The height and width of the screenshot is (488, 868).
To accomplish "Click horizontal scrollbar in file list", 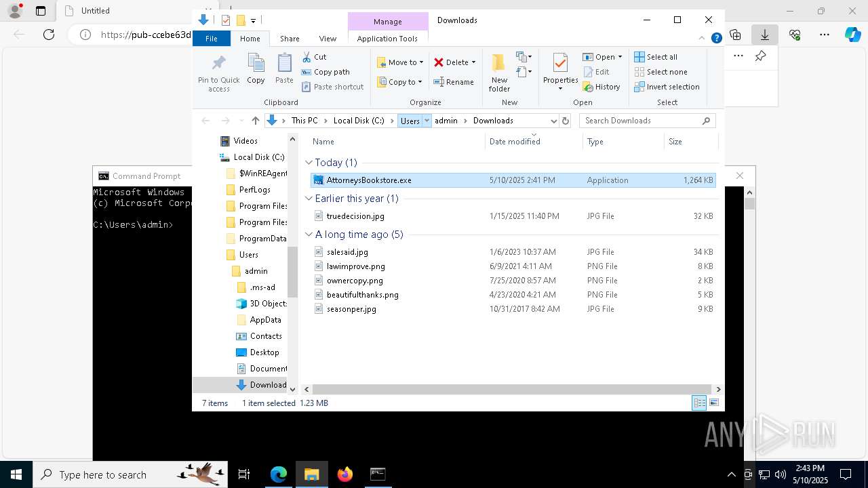I will click(x=512, y=389).
